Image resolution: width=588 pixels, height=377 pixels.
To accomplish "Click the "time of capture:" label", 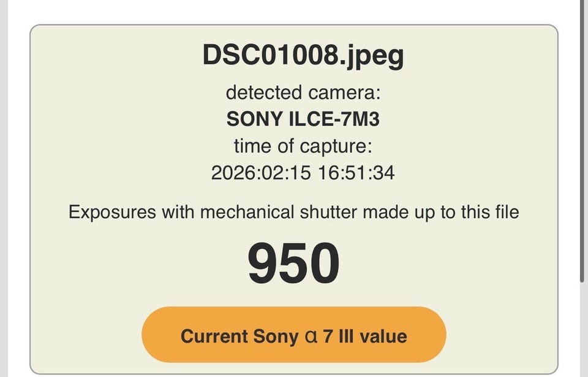I will point(303,146).
